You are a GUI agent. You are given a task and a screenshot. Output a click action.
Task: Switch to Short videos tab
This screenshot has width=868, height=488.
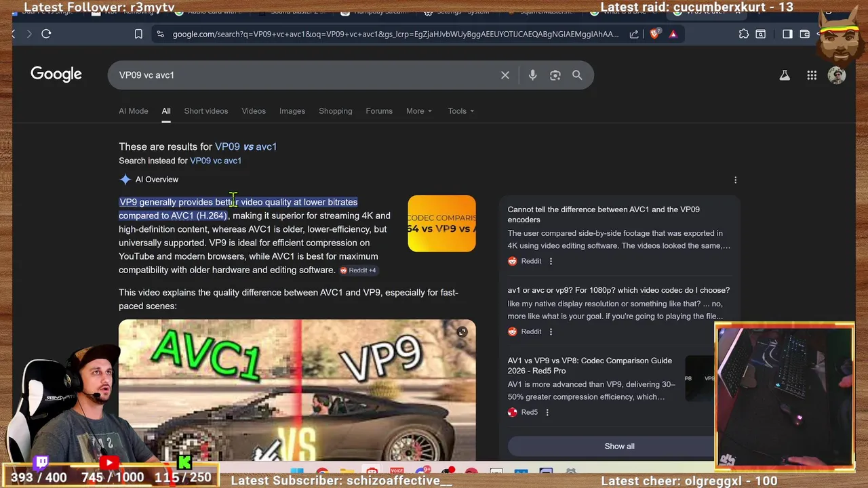coord(206,111)
